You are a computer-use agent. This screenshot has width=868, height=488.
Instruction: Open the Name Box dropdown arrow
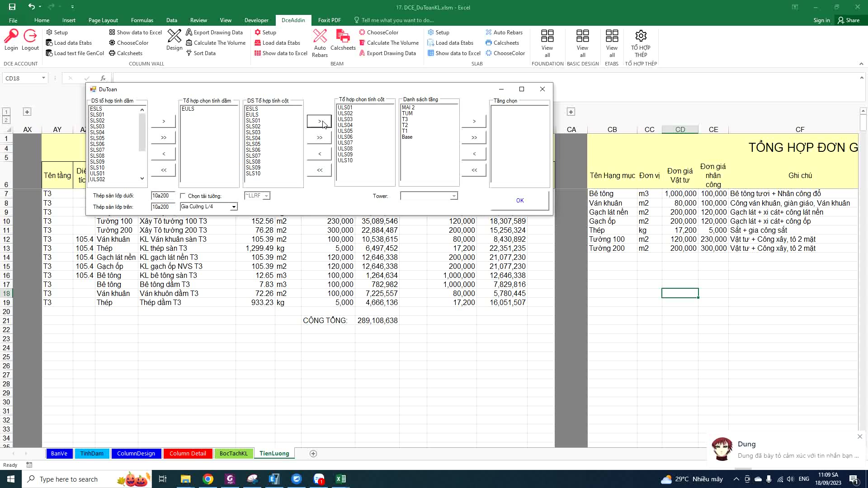pyautogui.click(x=43, y=78)
